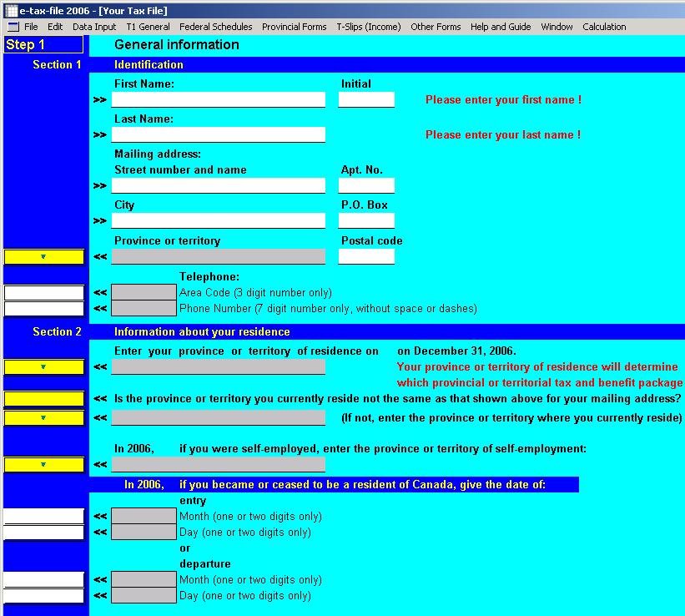The image size is (685, 616).
Task: Expand the self-employment province dropdown
Action: click(43, 465)
